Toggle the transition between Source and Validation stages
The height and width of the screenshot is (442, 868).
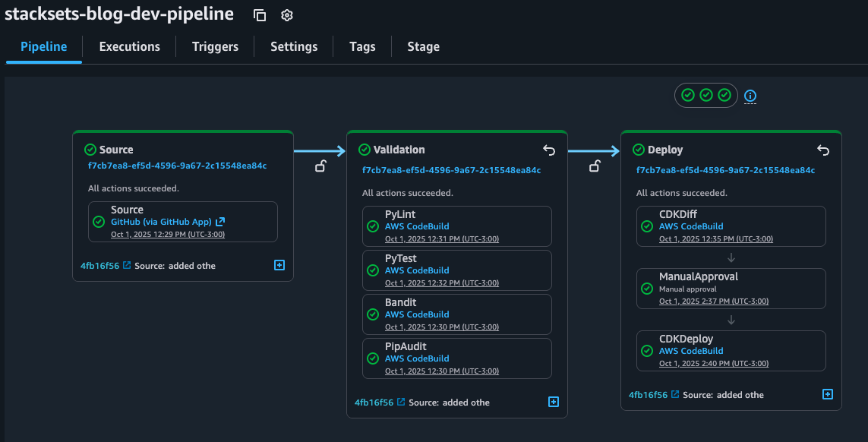click(321, 166)
